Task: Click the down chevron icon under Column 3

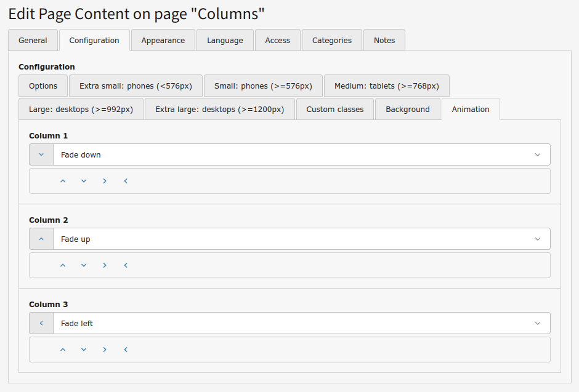Action: pyautogui.click(x=84, y=350)
